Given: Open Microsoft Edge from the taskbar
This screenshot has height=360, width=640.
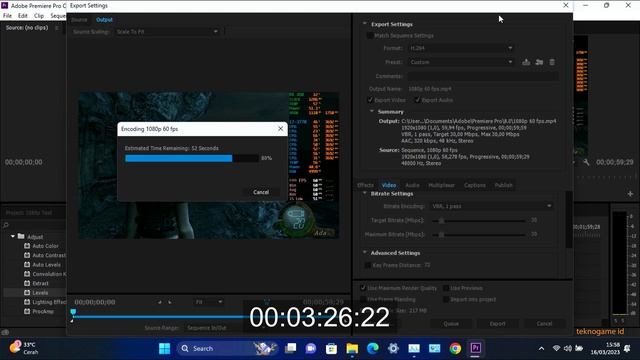Looking at the screenshot, I should point(373,348).
